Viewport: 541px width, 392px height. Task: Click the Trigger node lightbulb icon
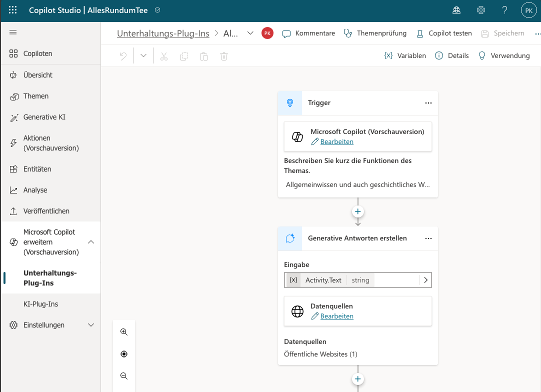pos(290,103)
